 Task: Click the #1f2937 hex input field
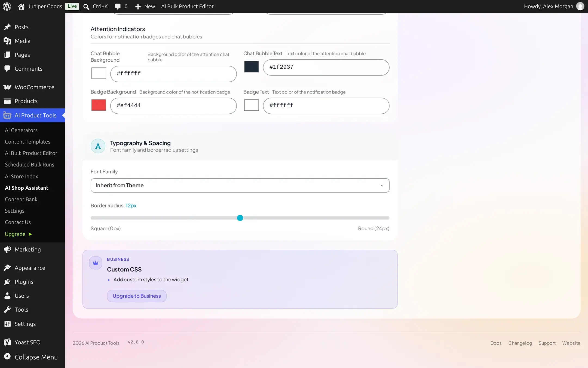click(326, 67)
